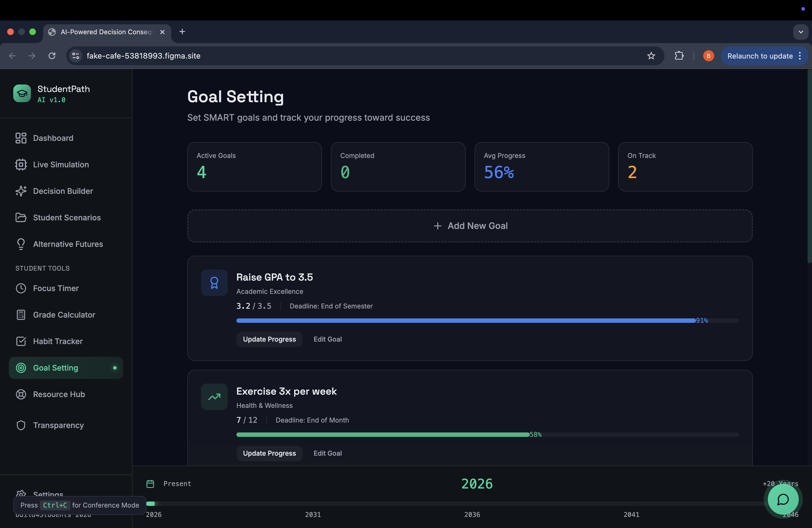Click Edit Goal for Exercise 3x goal
The height and width of the screenshot is (528, 812).
[328, 453]
